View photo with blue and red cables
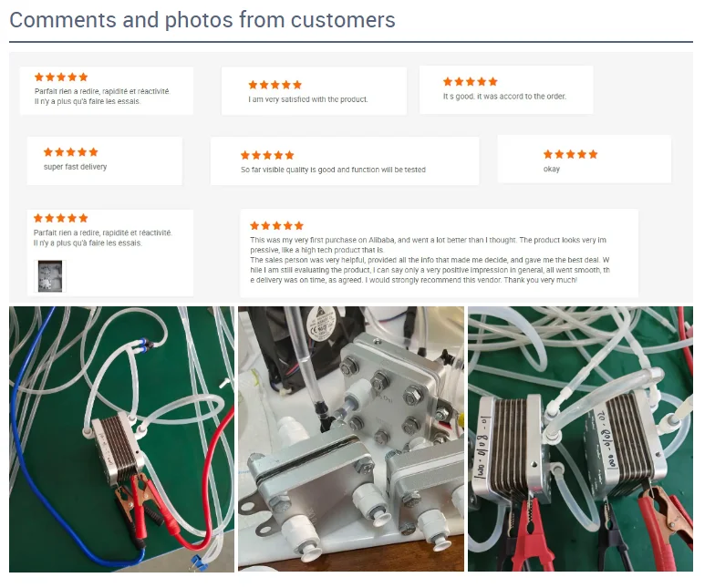 [122, 439]
